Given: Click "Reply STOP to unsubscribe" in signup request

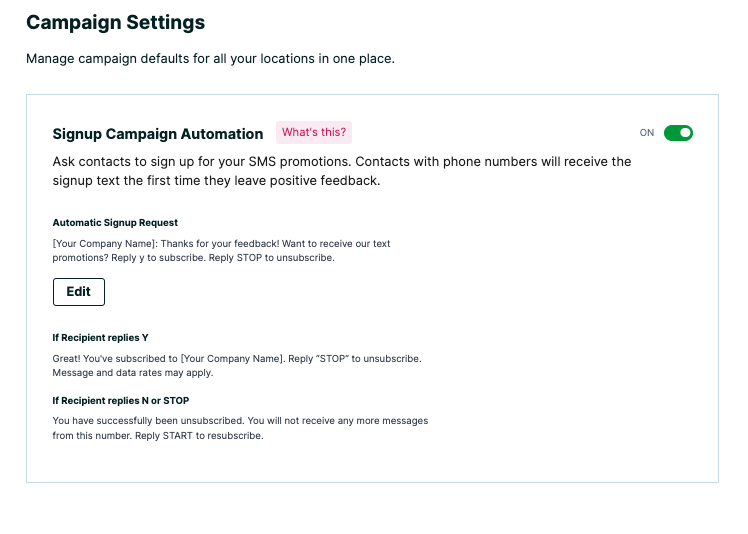Looking at the screenshot, I should tap(272, 257).
